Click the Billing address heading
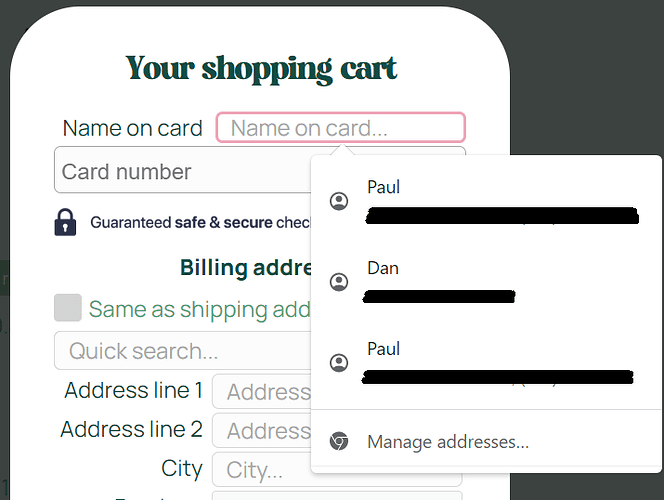664x500 pixels. [x=245, y=268]
